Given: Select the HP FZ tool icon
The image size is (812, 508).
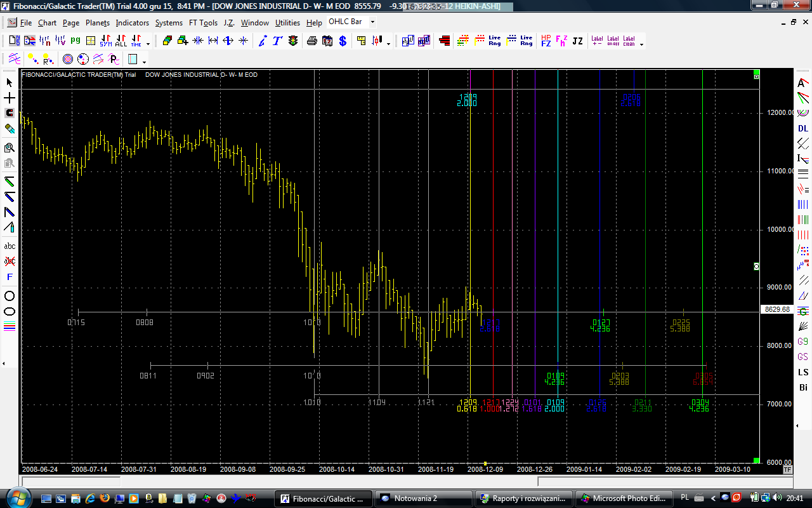Looking at the screenshot, I should coord(546,41).
